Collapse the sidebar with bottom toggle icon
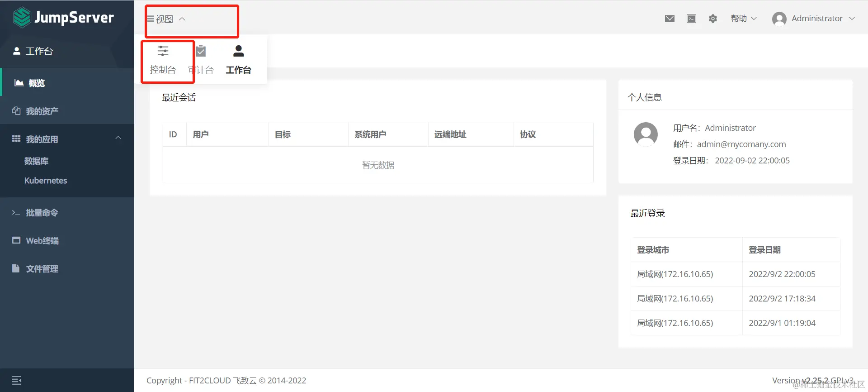868x392 pixels. 16,380
